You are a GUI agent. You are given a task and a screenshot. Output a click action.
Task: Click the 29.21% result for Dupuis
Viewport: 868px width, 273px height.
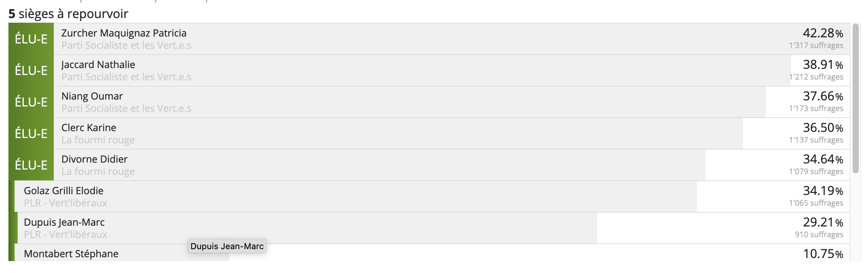[x=823, y=222]
